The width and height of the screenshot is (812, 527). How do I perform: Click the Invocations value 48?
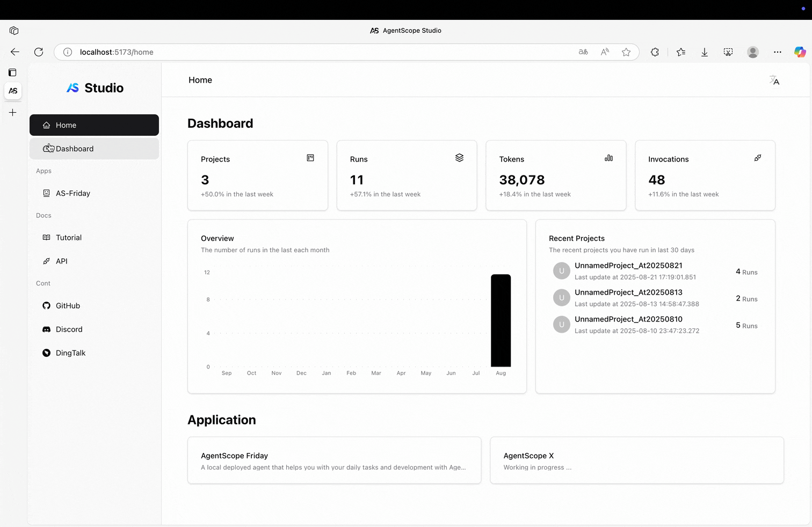pos(657,180)
